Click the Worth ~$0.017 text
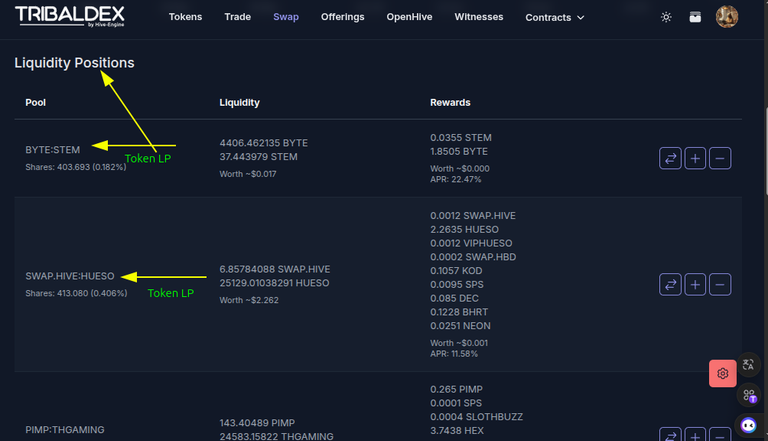Viewport: 768px width, 441px height. 248,174
